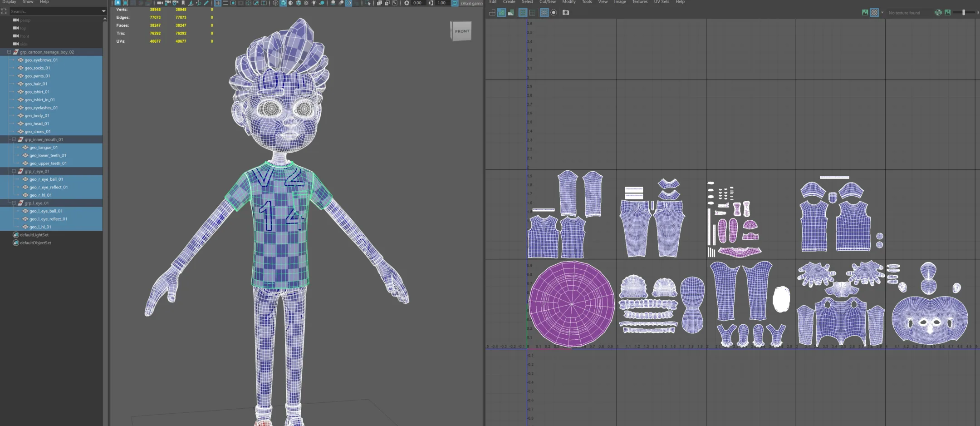The height and width of the screenshot is (426, 980).
Task: Toggle the UV Editor grid display icon
Action: pos(523,13)
